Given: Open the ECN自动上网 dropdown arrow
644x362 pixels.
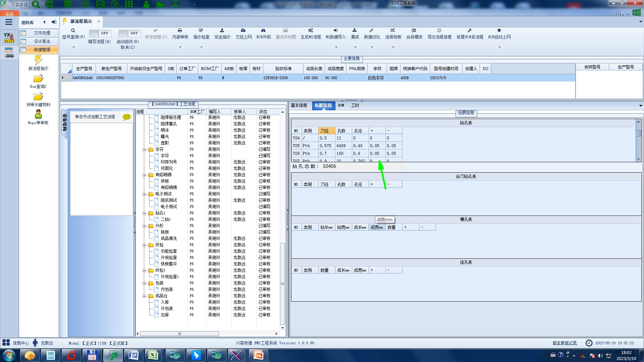Looking at the screenshot, I should (499, 47).
